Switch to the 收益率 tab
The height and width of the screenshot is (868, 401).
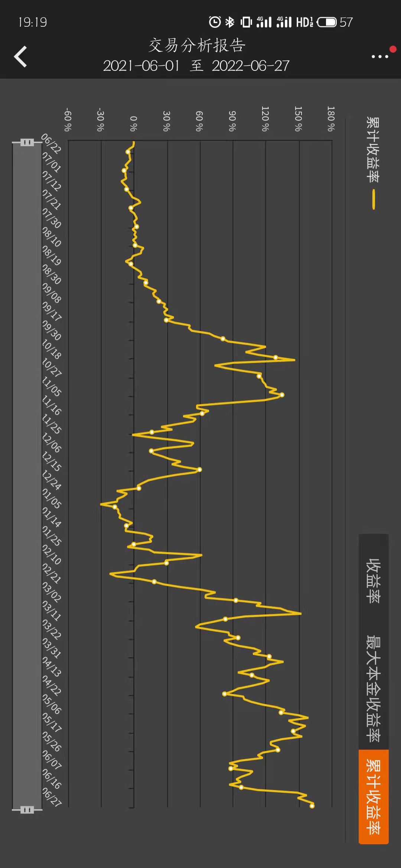[374, 581]
